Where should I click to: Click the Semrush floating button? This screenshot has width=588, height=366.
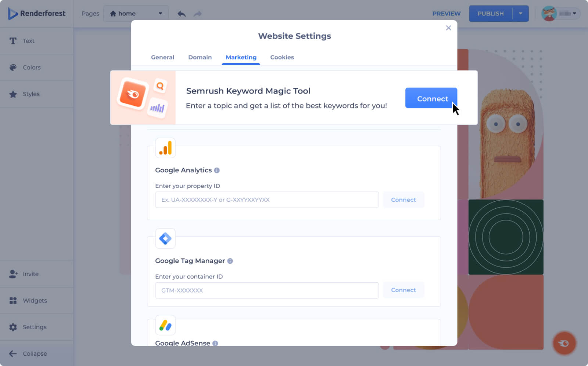(x=564, y=343)
